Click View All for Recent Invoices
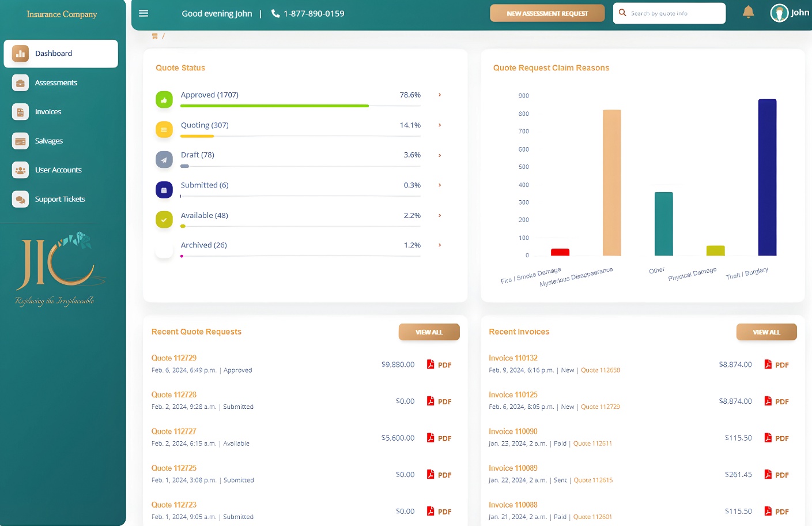This screenshot has height=526, width=812. [766, 332]
